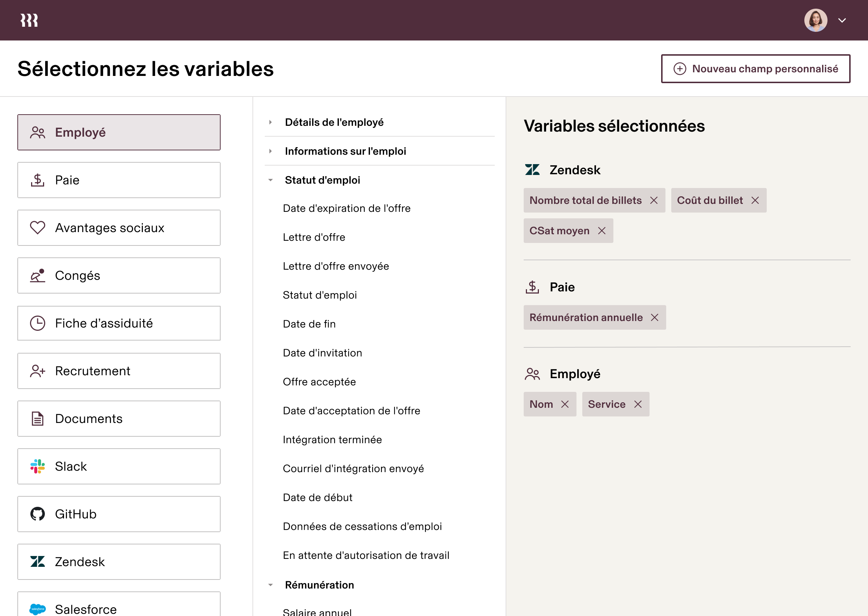Open the user profile avatar
This screenshot has height=616, width=868.
[x=815, y=20]
